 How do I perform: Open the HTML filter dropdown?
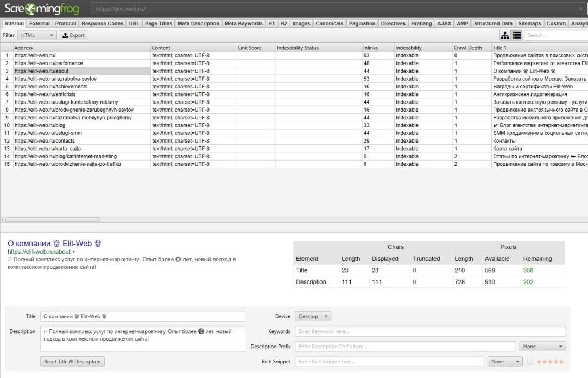click(37, 35)
